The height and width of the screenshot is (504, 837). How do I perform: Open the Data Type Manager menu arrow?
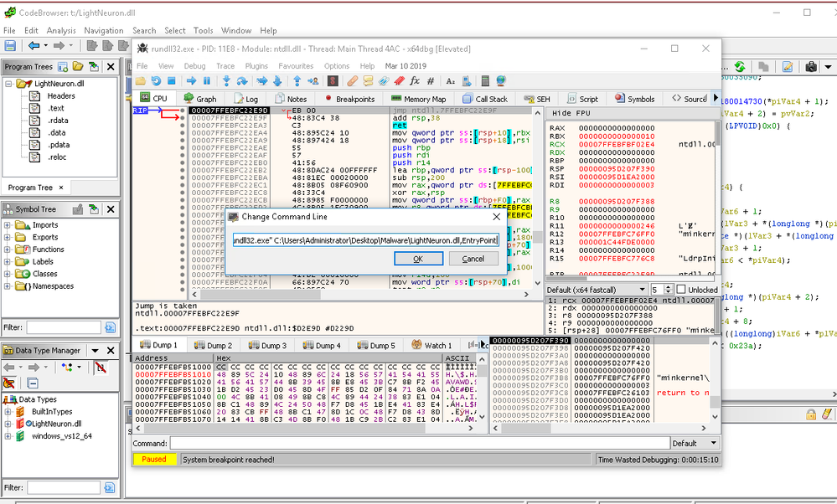pos(95,351)
